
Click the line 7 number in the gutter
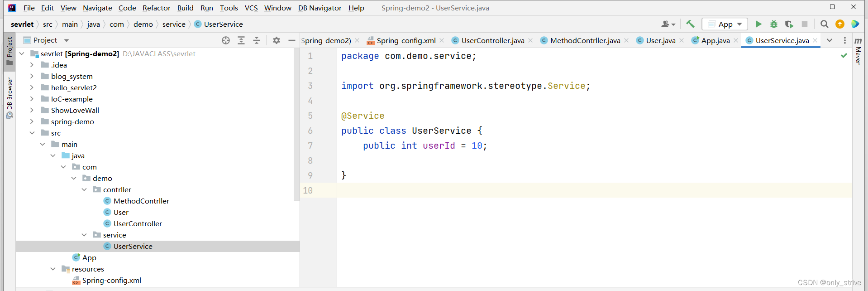tap(310, 145)
